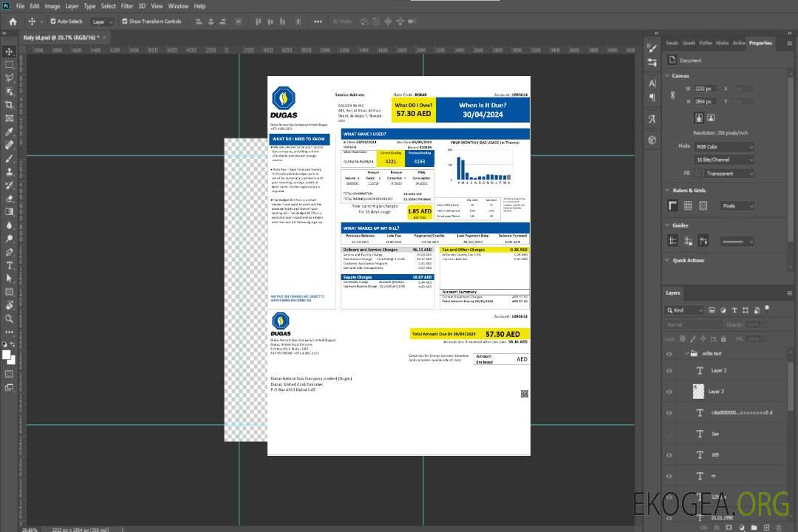798x532 pixels.
Task: Create a new layer from Layers footer
Action: coord(766,528)
